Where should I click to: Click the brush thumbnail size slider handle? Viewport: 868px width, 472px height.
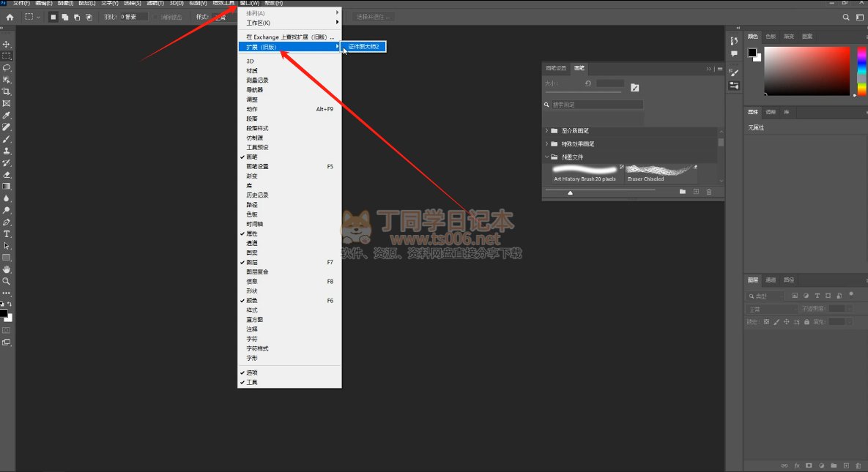coord(570,192)
